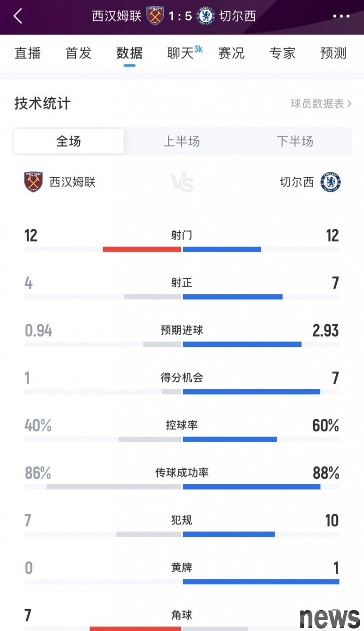Switch stats to 下半场 second half
364x631 pixels.
(x=295, y=141)
